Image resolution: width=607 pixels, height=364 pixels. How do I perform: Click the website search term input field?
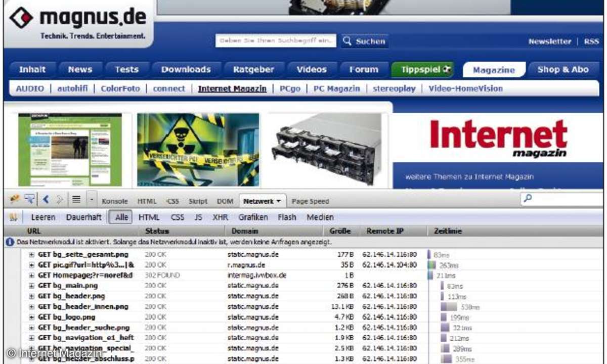[276, 41]
